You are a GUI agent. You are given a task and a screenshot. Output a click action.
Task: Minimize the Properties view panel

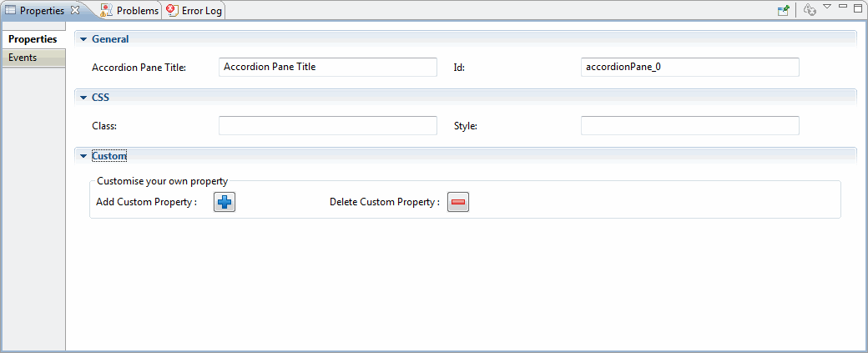point(843,6)
